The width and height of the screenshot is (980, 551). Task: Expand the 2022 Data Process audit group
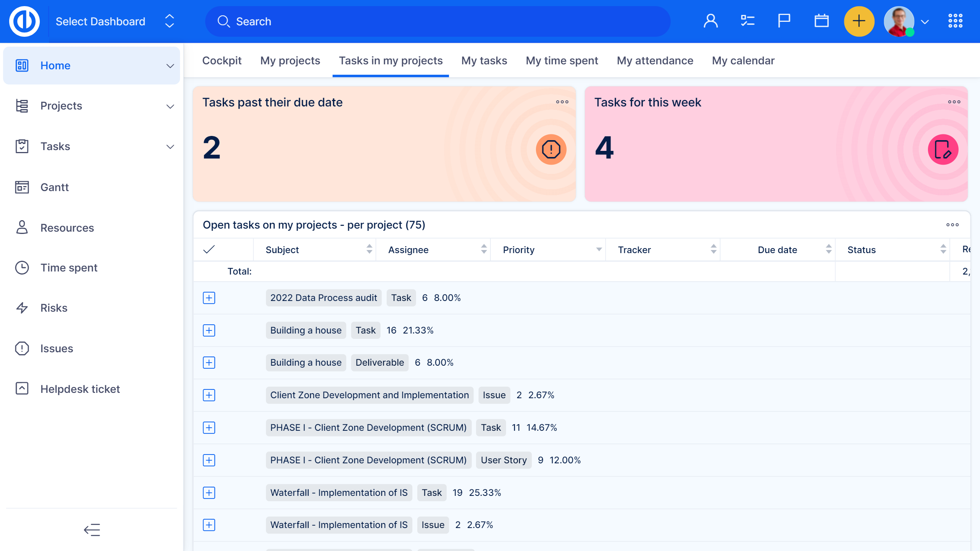click(x=209, y=298)
